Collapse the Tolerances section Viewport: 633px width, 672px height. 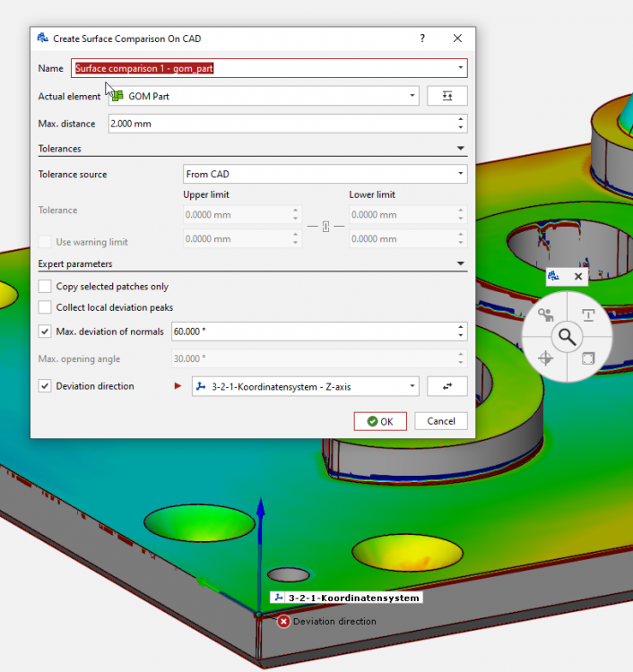pos(461,148)
